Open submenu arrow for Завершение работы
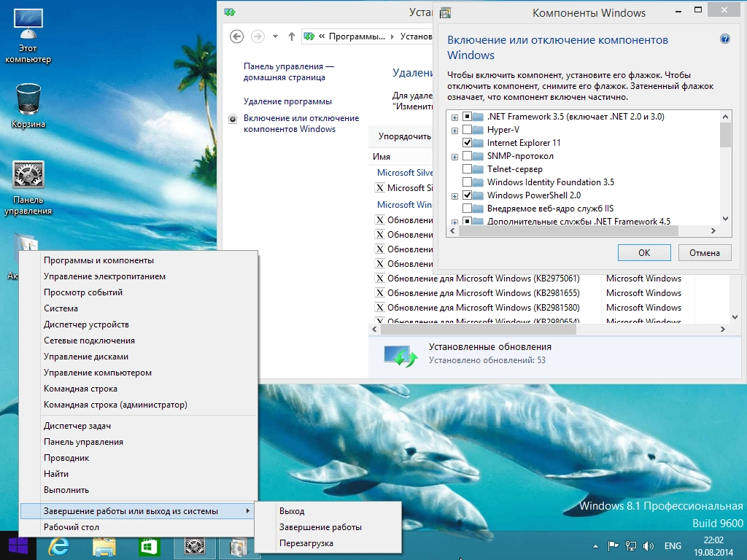The image size is (747, 560). click(248, 511)
